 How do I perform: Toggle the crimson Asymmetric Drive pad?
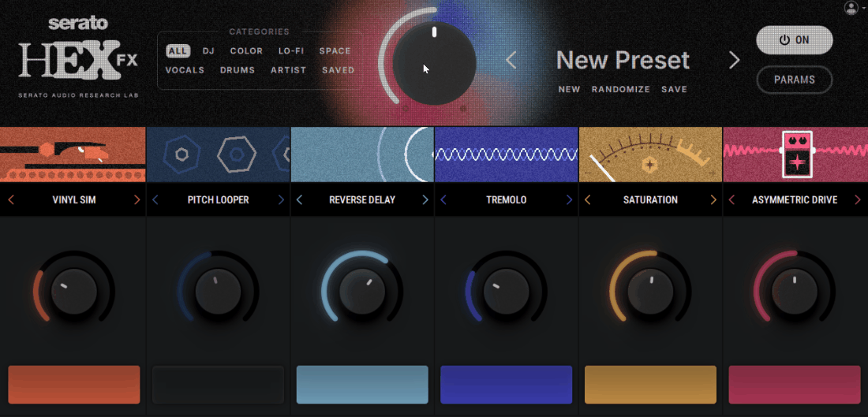[x=795, y=385]
